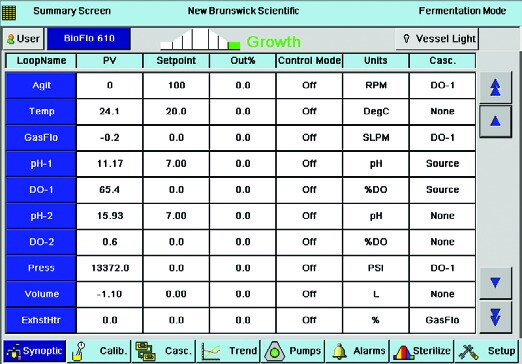
Task: Click the pH-1 control mode Off cell
Action: pyautogui.click(x=309, y=164)
